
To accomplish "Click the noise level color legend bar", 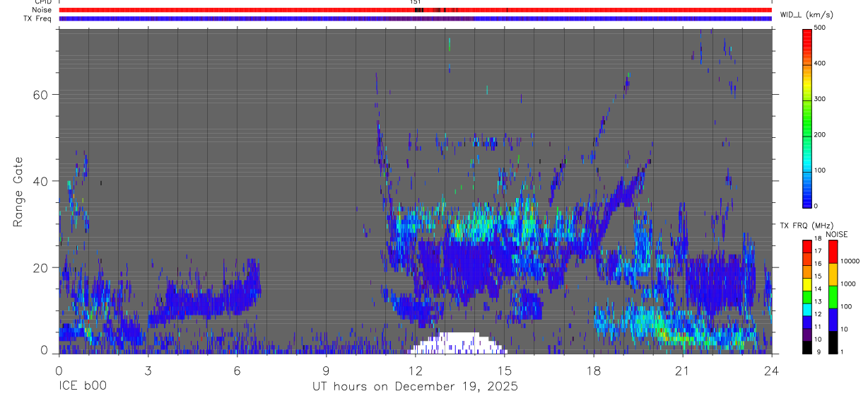I will coord(833,296).
